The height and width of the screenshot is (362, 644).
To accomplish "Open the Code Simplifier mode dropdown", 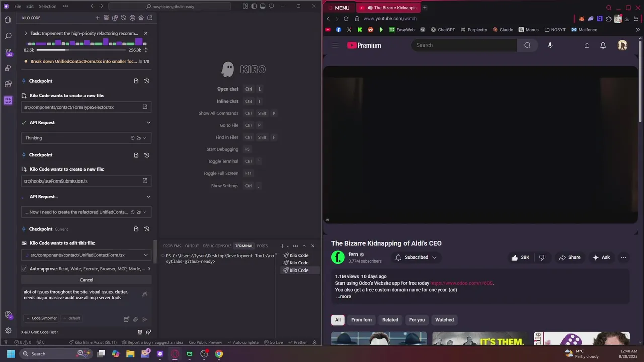I will [x=41, y=318].
